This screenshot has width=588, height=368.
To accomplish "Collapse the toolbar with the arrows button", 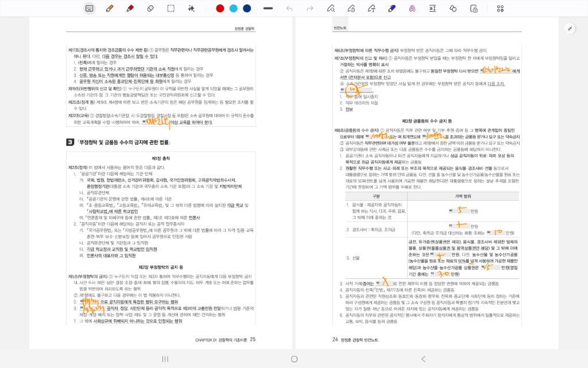I will point(570,28).
